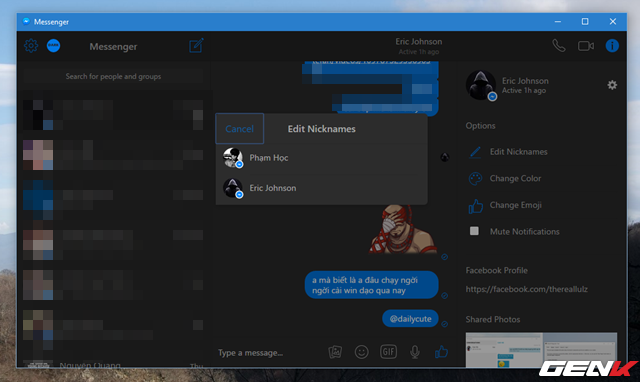Record a voice clip with microphone icon
Image resolution: width=640 pixels, height=382 pixels.
pyautogui.click(x=415, y=352)
